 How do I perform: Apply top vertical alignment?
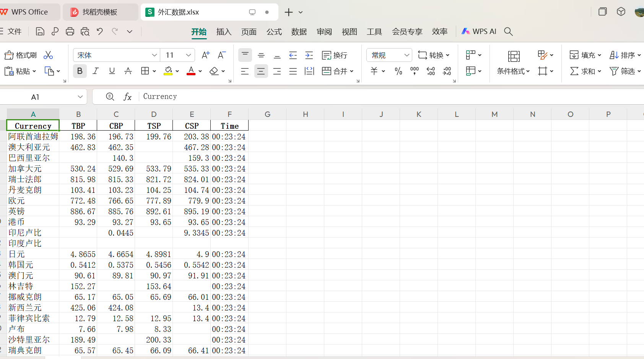pos(245,55)
